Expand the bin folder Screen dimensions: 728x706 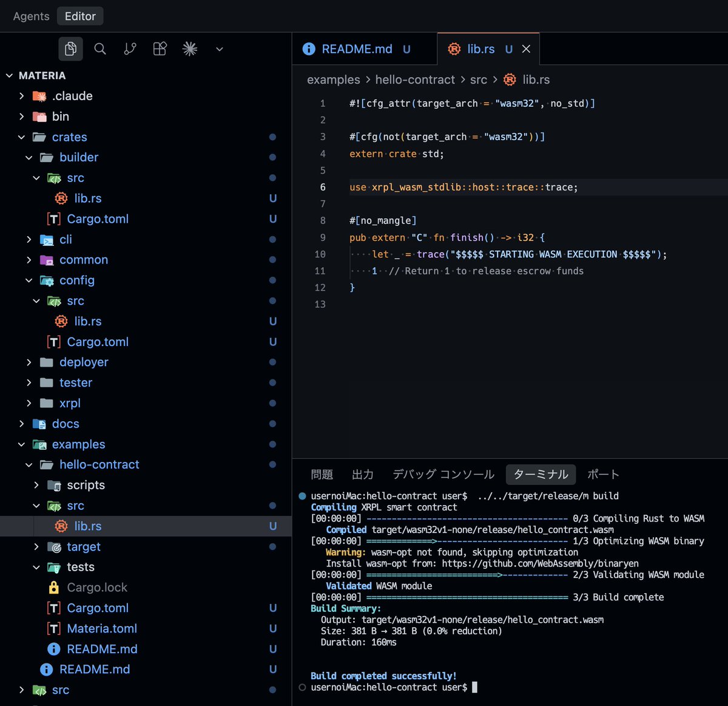(21, 117)
